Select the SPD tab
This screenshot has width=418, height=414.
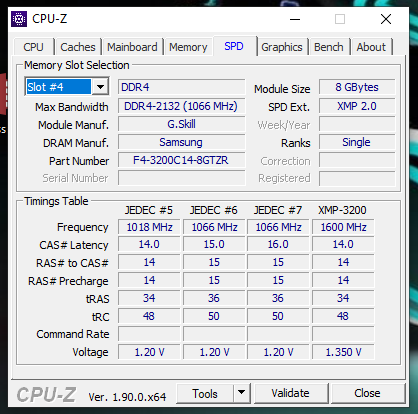click(x=234, y=46)
